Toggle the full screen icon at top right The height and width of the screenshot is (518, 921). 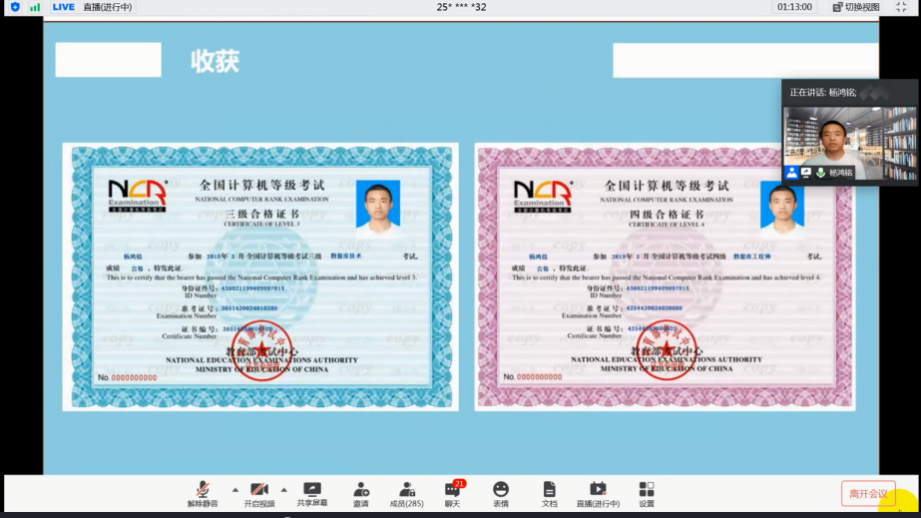tap(901, 7)
